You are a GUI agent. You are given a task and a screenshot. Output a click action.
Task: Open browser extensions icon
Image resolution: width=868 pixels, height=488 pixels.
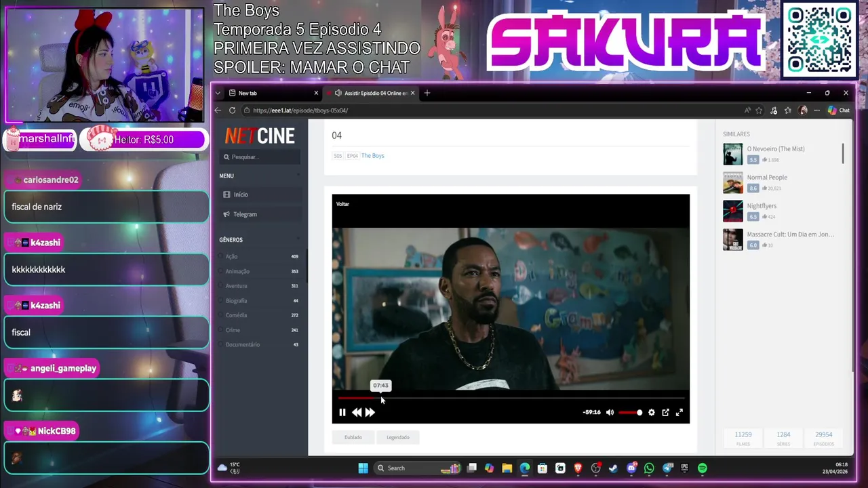(x=774, y=110)
